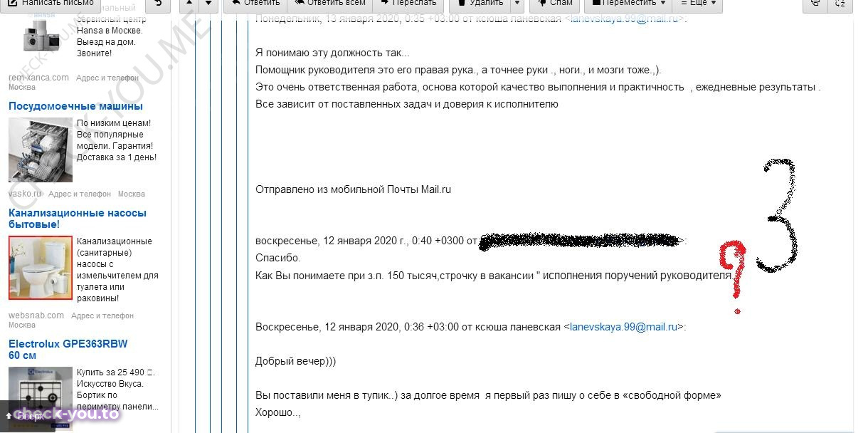
Task: Click Адрес и телефон next to websnab.com
Action: 102,315
